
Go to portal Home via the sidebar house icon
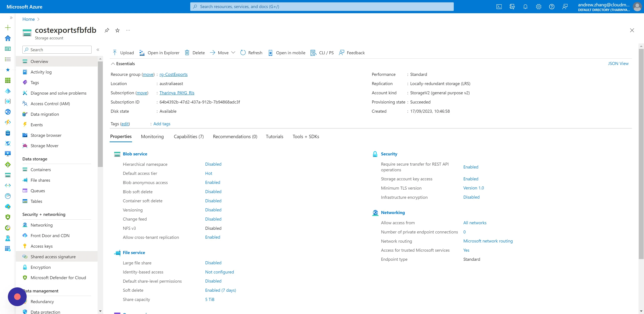pyautogui.click(x=8, y=38)
